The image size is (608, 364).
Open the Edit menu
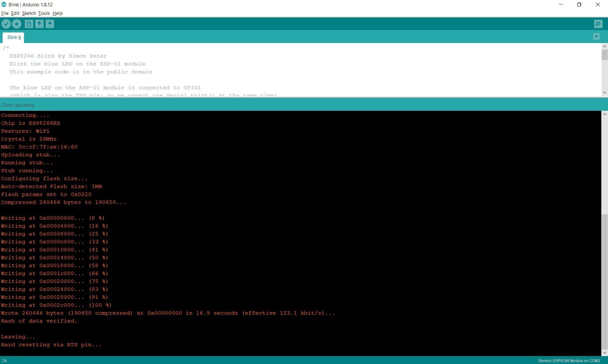click(15, 13)
